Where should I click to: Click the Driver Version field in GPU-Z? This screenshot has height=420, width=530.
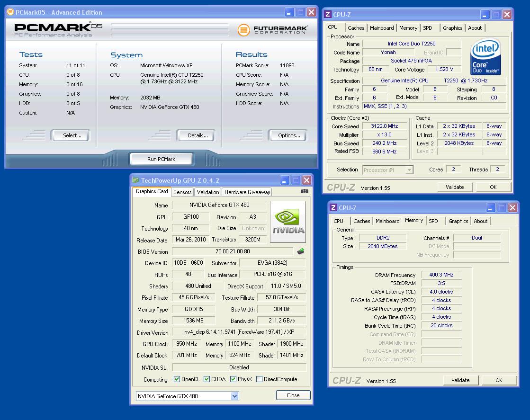(x=239, y=332)
